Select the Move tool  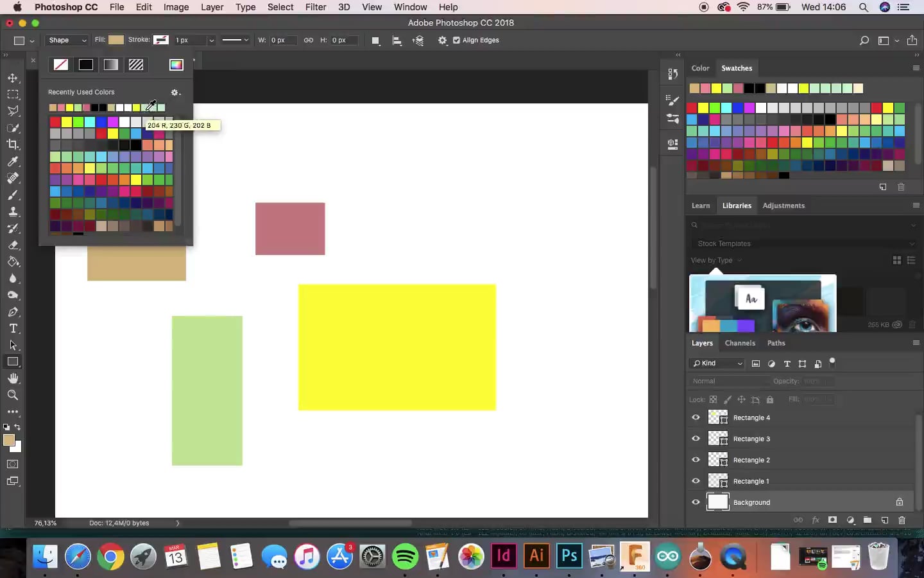point(13,78)
